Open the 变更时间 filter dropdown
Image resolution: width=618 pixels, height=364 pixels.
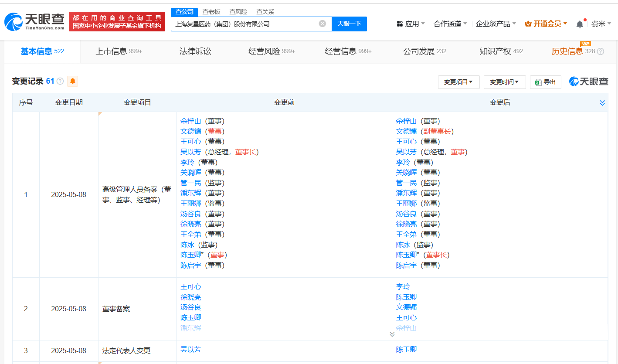tap(504, 82)
